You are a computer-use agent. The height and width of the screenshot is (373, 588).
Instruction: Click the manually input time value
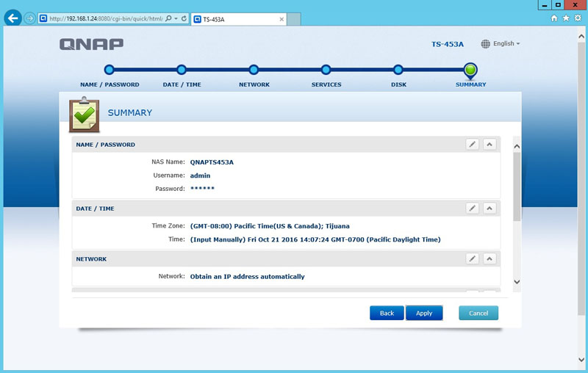point(315,239)
